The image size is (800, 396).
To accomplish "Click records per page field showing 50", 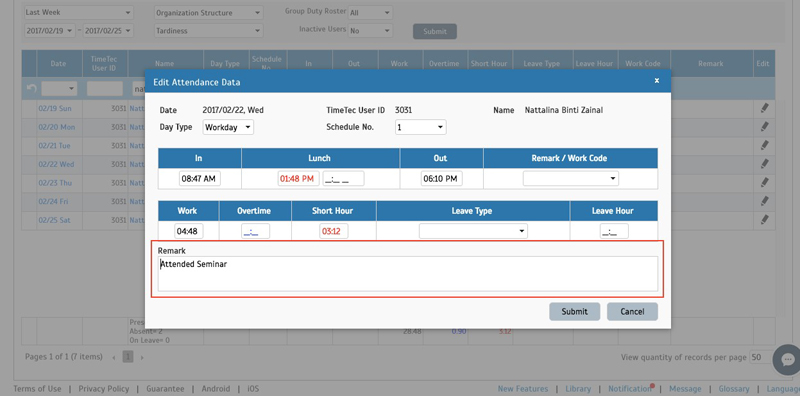I will 761,357.
